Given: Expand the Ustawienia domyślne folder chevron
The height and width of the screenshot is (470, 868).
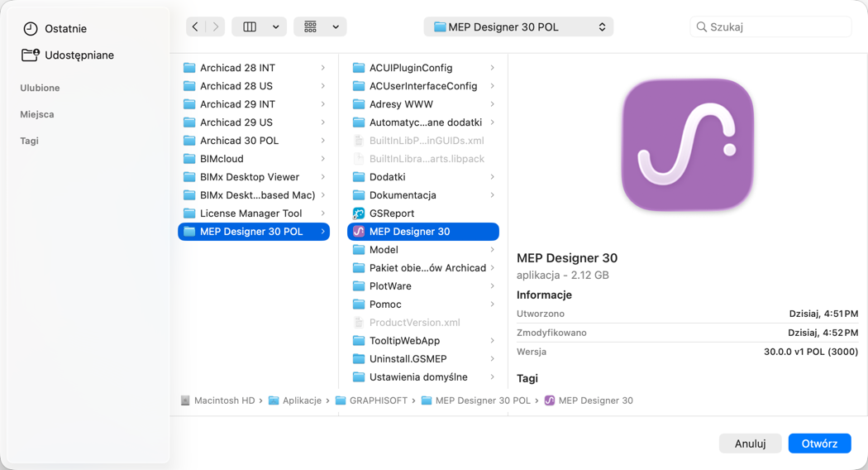Looking at the screenshot, I should [492, 376].
